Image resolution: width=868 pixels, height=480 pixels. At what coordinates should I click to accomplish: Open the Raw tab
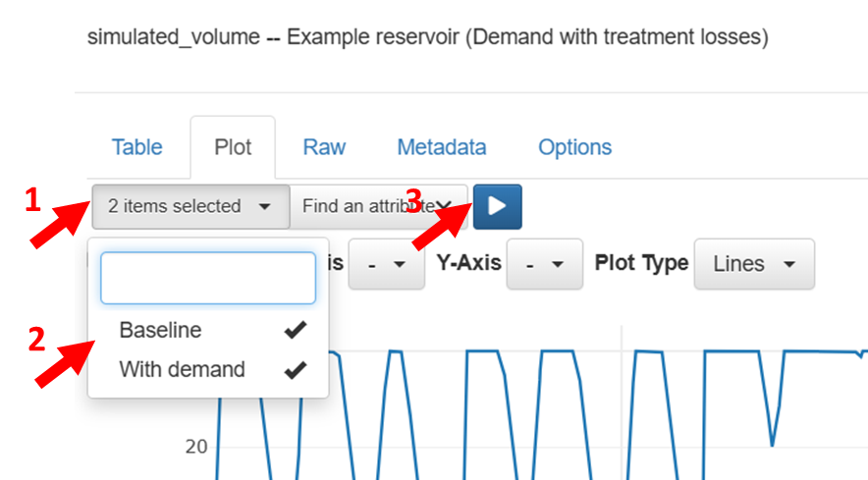pyautogui.click(x=324, y=147)
